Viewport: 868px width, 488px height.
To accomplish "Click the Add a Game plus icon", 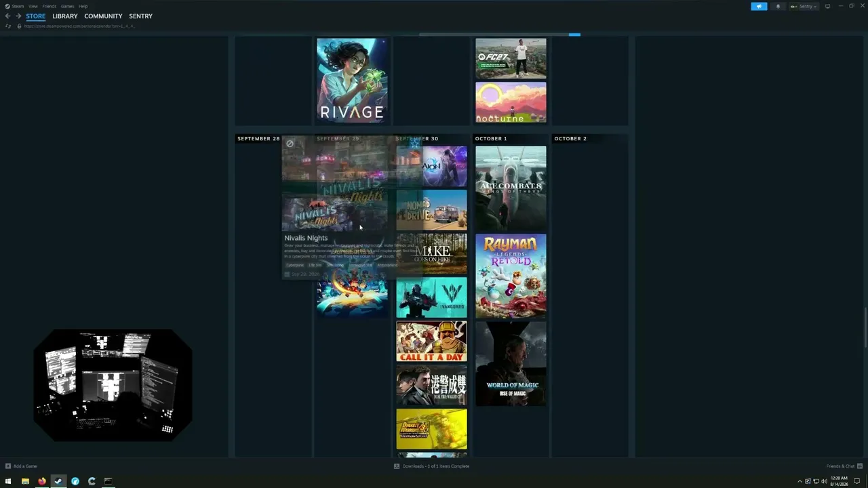I will click(8, 466).
